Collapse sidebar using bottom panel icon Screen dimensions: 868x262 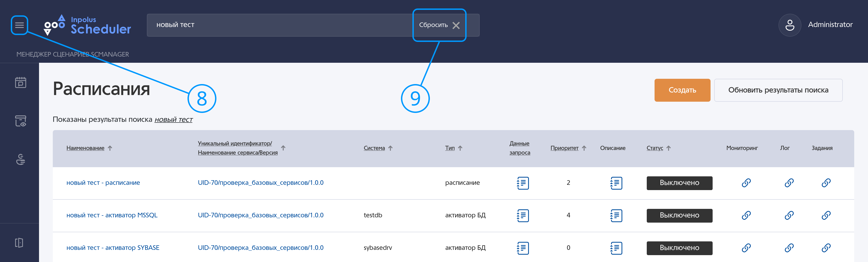(x=19, y=243)
